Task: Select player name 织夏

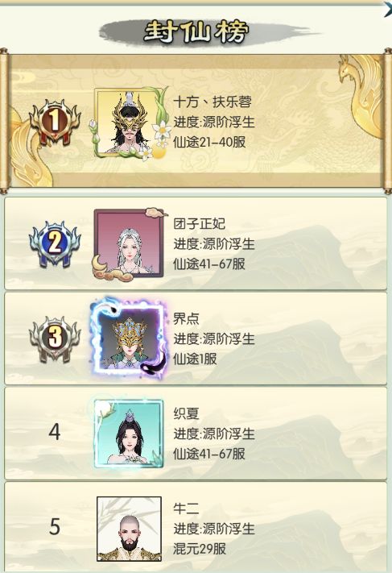Action: [x=186, y=413]
